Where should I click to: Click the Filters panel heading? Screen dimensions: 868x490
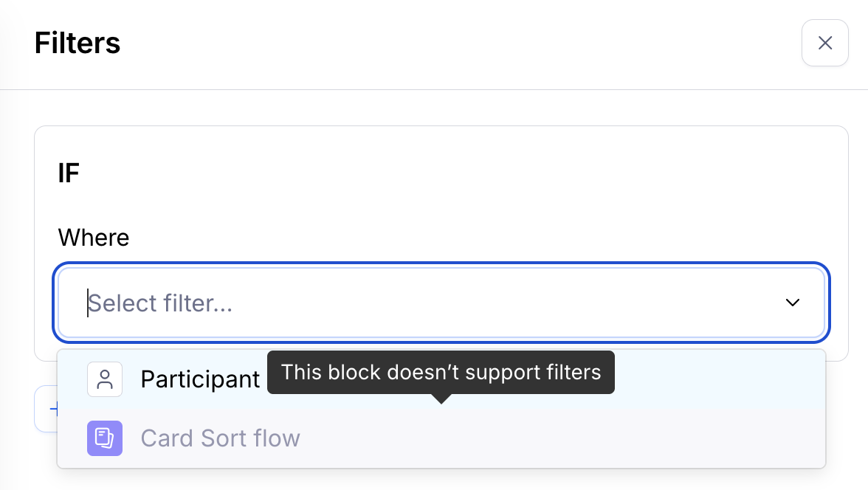[x=77, y=43]
